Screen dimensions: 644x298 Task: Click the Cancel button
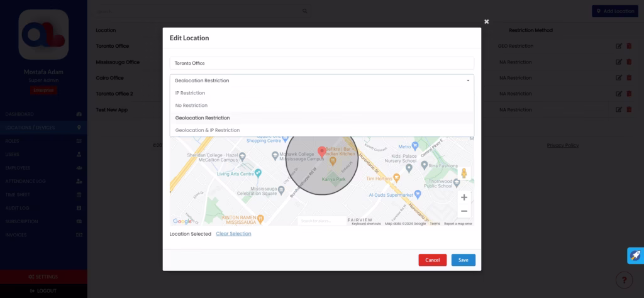433,260
